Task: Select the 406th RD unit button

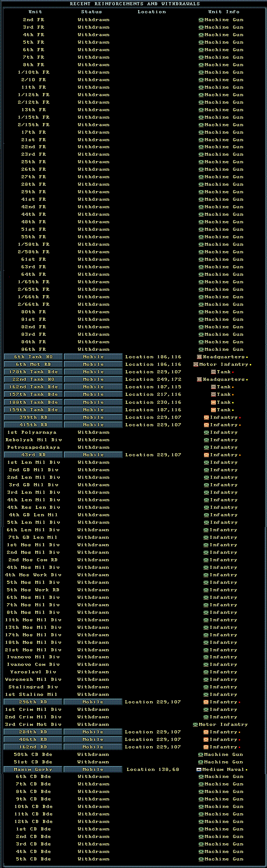Action: coord(33,740)
